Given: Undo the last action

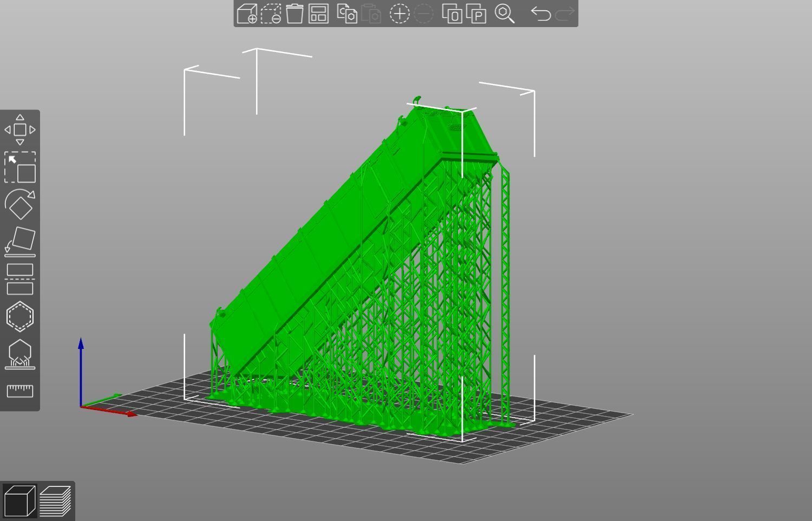Looking at the screenshot, I should pos(540,14).
